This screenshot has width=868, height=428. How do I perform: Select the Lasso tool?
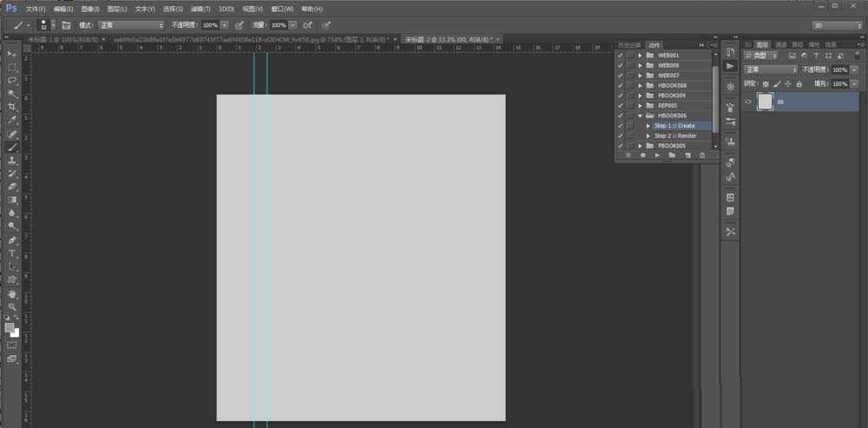coord(12,80)
